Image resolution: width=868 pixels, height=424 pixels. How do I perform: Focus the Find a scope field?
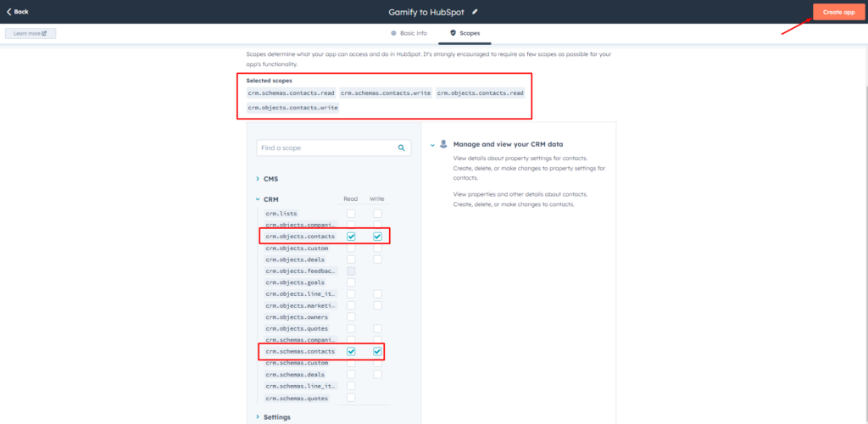tap(334, 148)
